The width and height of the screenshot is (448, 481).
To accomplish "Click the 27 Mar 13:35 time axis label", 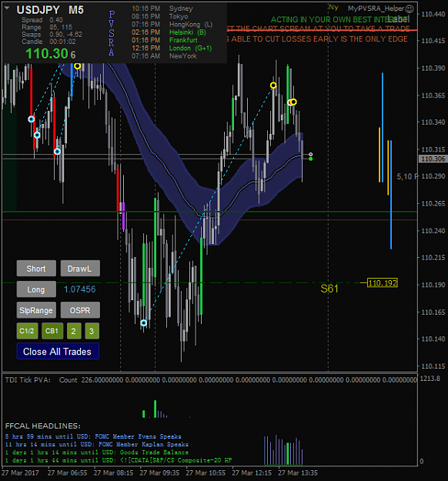I will 298,473.
